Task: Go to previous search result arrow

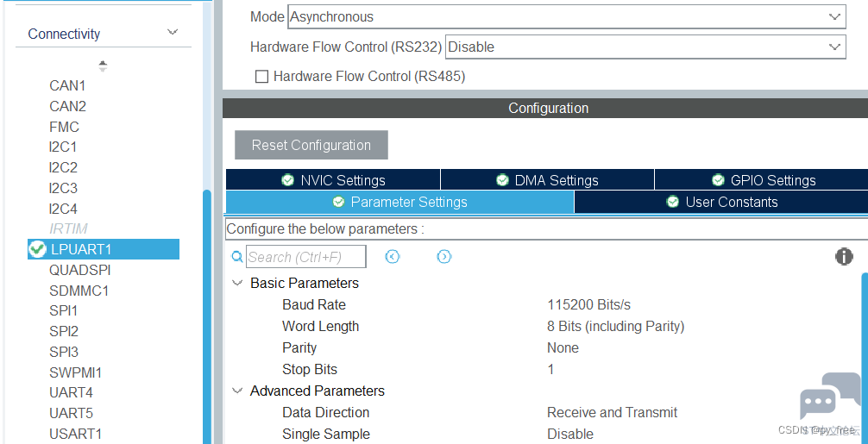Action: [392, 257]
